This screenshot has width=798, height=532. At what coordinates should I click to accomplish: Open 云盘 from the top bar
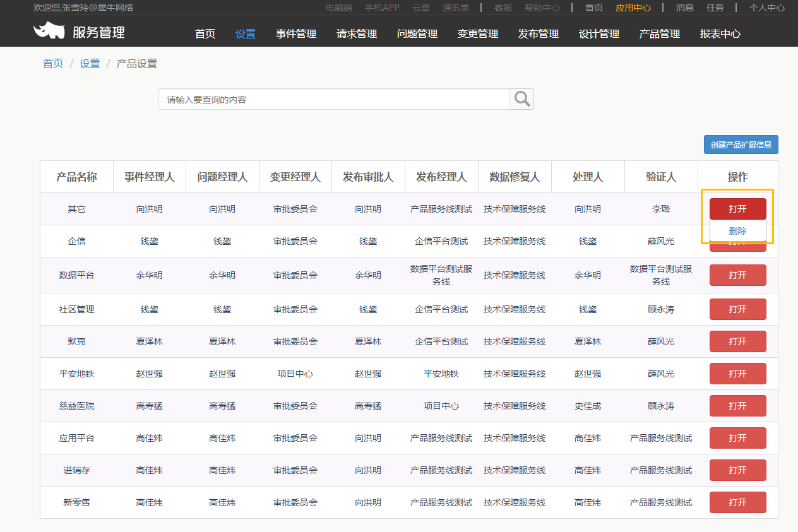click(421, 8)
